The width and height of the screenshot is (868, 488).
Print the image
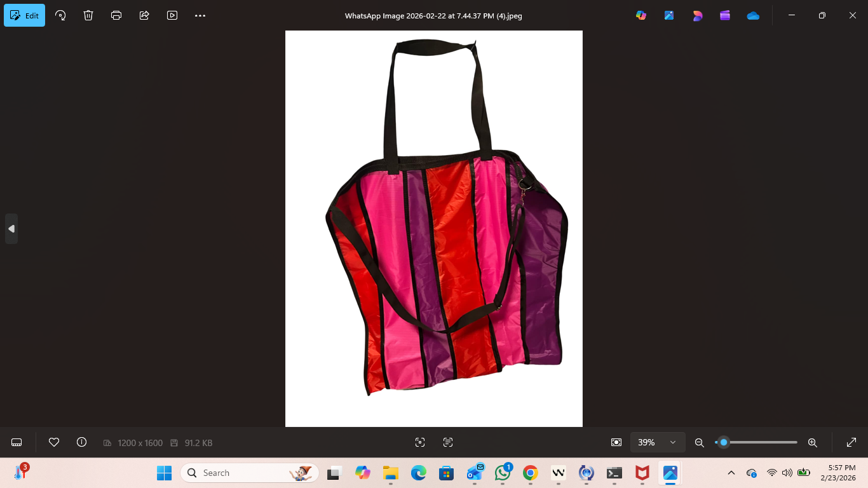(x=116, y=15)
